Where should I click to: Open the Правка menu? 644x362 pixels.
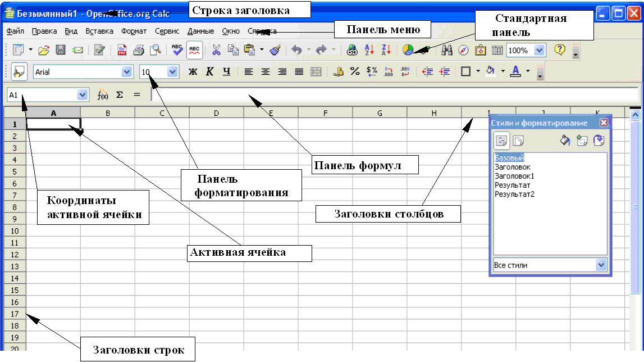coord(44,31)
